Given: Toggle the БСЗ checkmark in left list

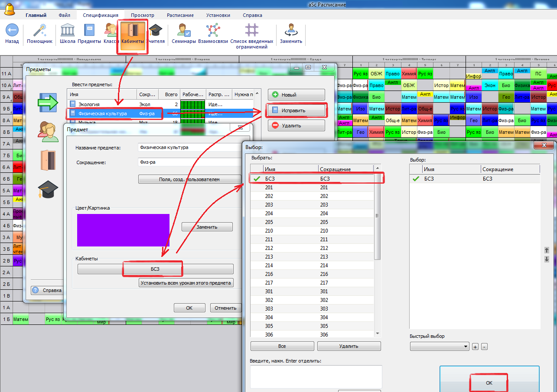Looking at the screenshot, I should tap(257, 179).
